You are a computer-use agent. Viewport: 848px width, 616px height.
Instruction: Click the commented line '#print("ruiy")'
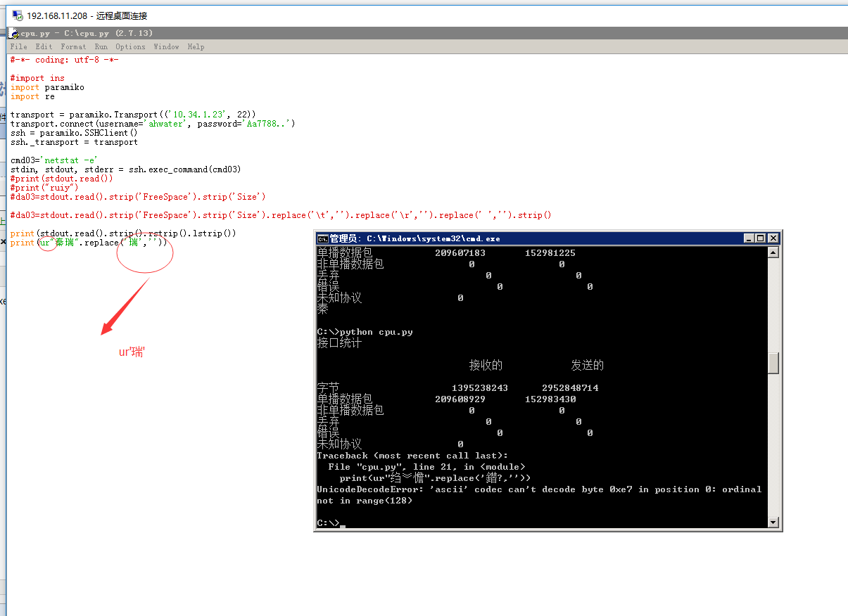click(x=44, y=188)
